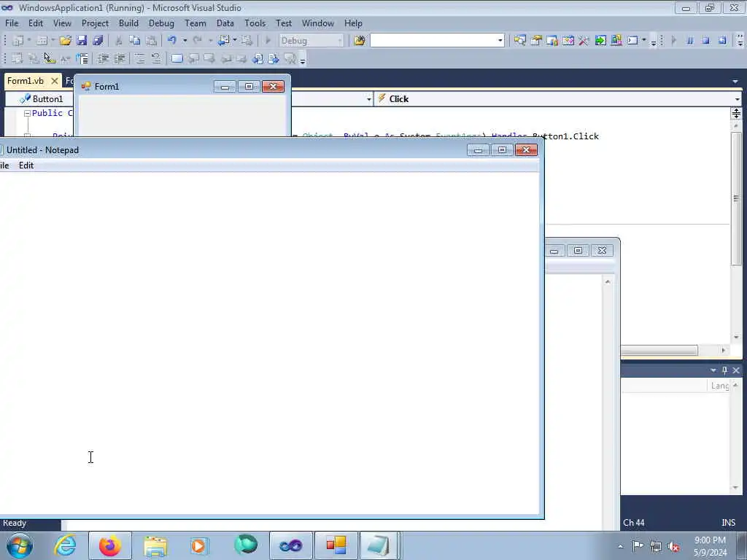Open the Extension Manager icon
The image size is (747, 560).
[616, 41]
